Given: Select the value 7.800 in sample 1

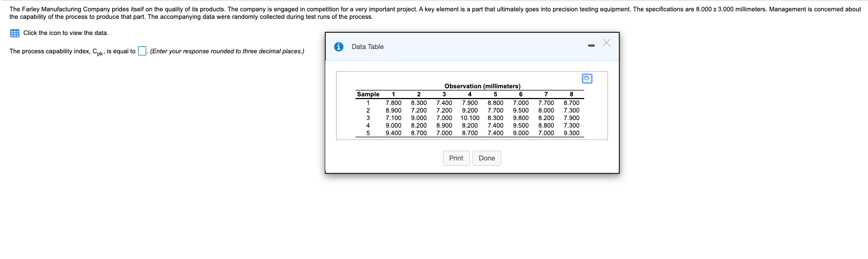Looking at the screenshot, I should pyautogui.click(x=393, y=103).
